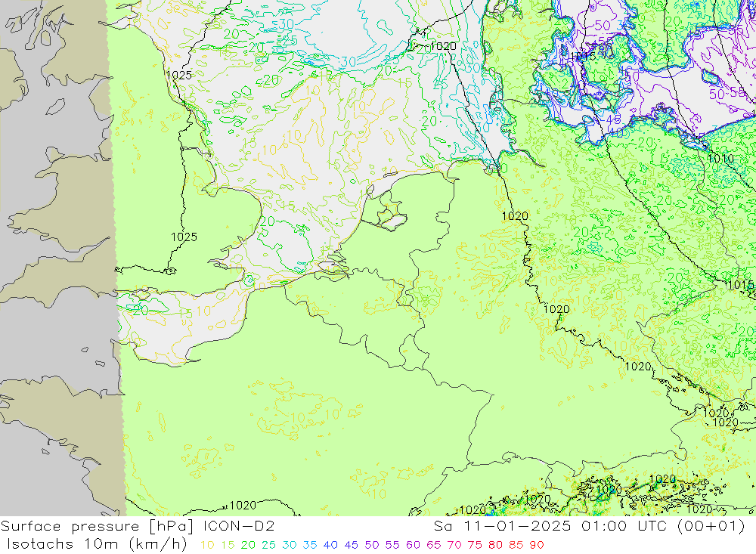Click the "Surface pressure [hPa]" title text
756x554 pixels.
97,526
